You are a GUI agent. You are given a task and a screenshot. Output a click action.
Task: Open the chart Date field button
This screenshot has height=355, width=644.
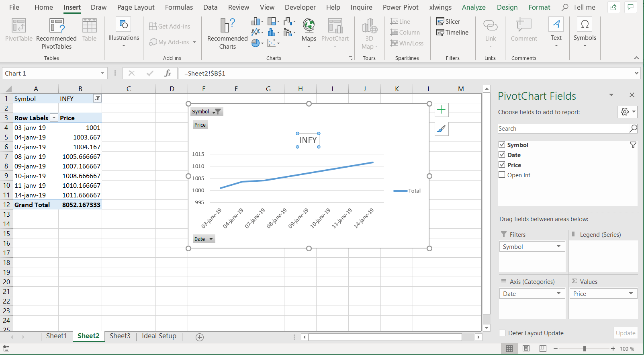pos(204,239)
